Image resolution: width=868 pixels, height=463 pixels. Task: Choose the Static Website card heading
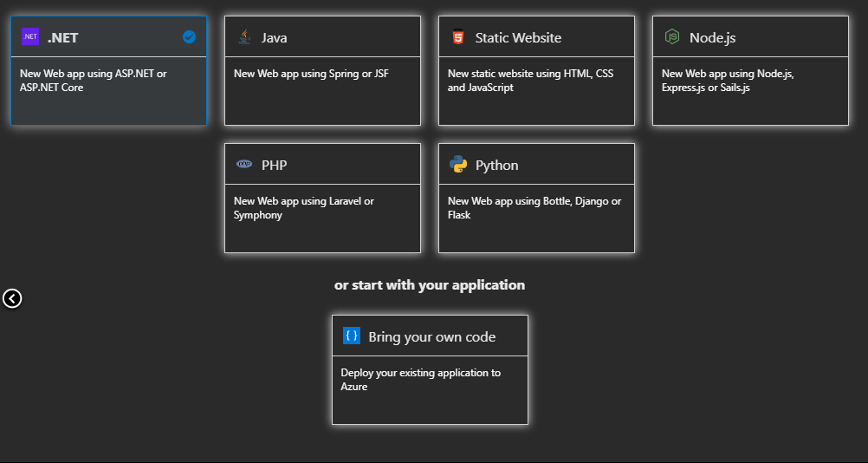(518, 37)
